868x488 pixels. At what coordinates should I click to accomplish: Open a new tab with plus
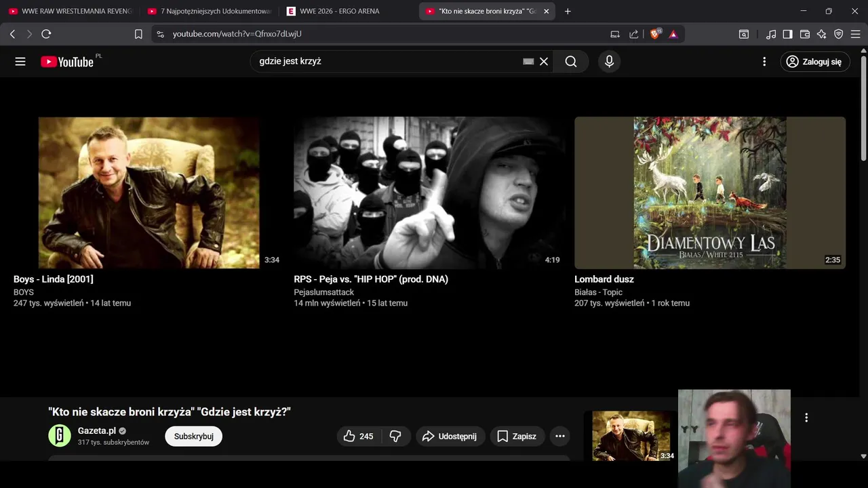[568, 11]
